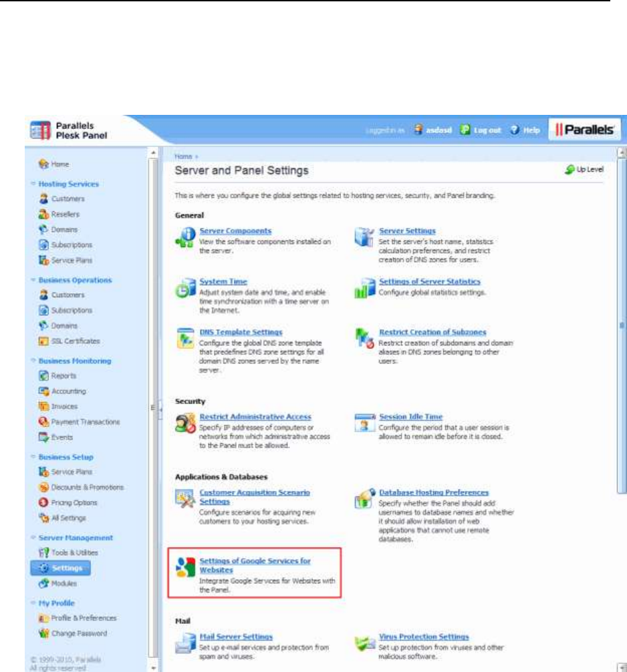The image size is (627, 672).
Task: Open the Server Components link
Action: point(235,231)
